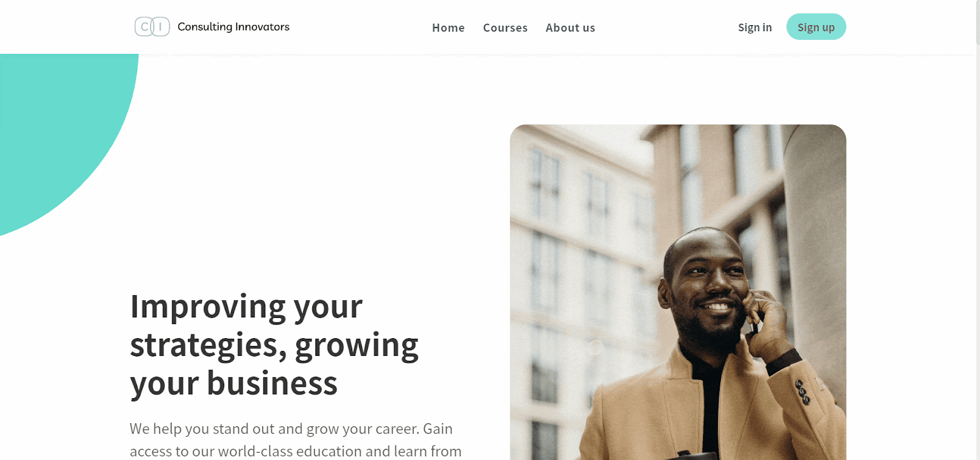Click the heading line 'Improving your'

pyautogui.click(x=246, y=306)
